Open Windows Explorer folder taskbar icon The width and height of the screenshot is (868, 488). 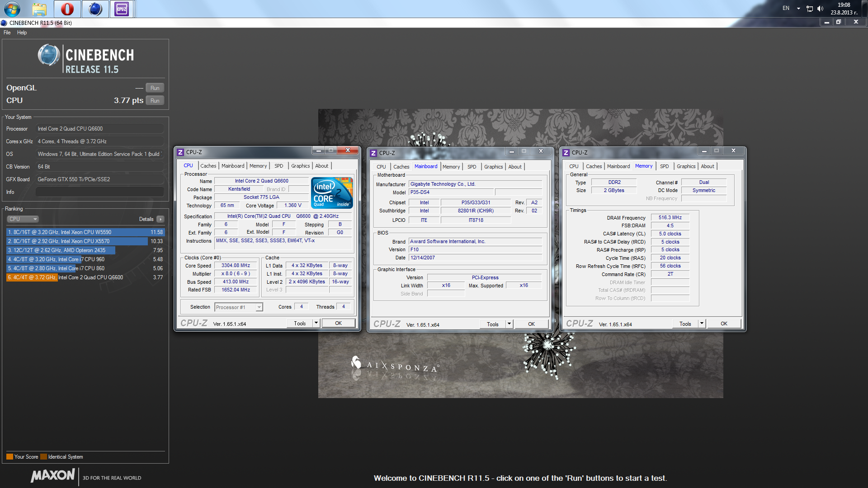click(x=40, y=9)
